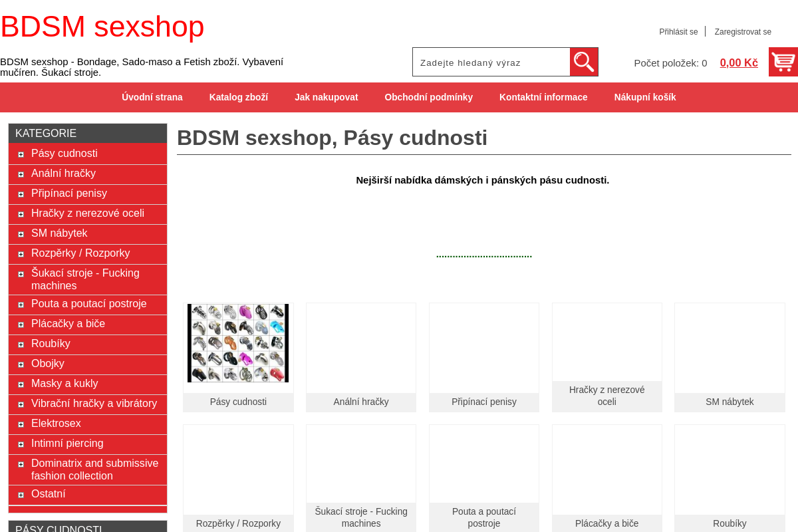This screenshot has width=798, height=532.
Task: Expand Pouta a poutací postroje plus icon
Action: tap(21, 305)
